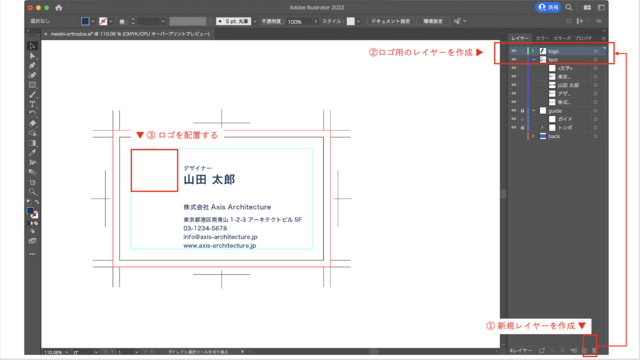Image resolution: width=640 pixels, height=360 pixels.
Task: Select the logo layer row
Action: click(x=558, y=51)
